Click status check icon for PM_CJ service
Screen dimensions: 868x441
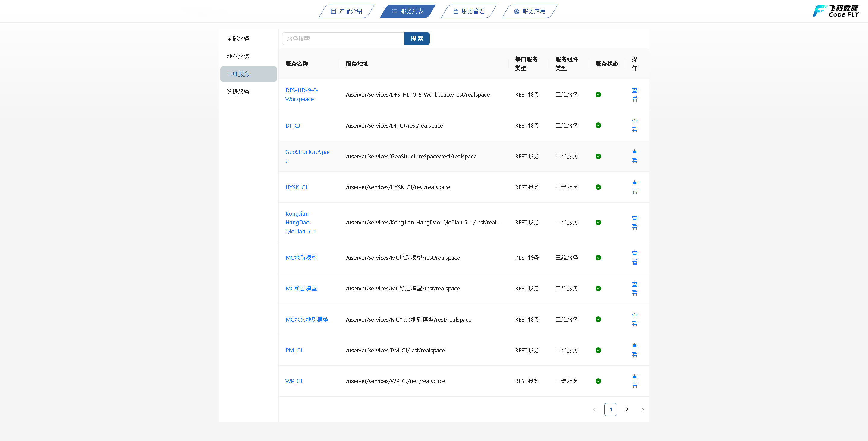[598, 350]
